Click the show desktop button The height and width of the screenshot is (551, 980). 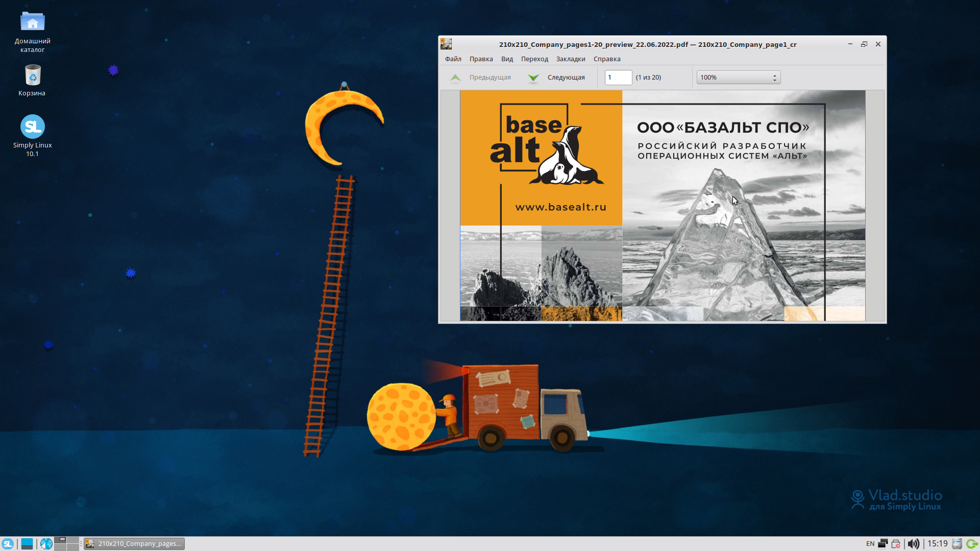point(27,543)
